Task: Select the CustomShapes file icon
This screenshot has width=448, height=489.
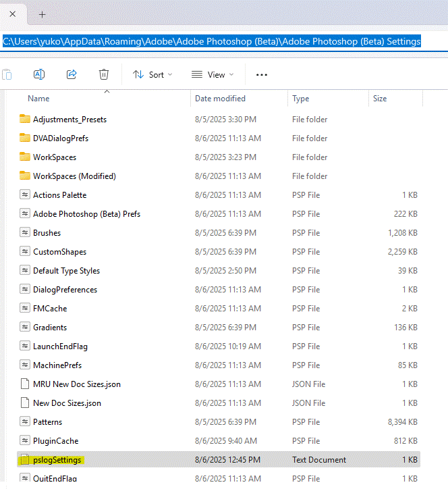Action: (x=25, y=251)
